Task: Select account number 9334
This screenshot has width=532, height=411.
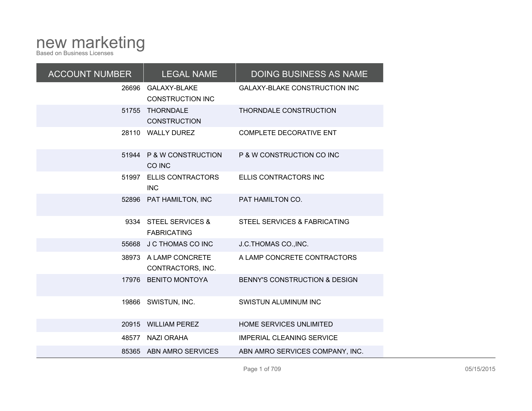Action: (x=133, y=222)
